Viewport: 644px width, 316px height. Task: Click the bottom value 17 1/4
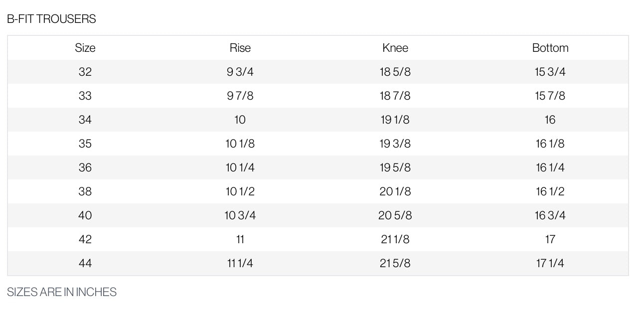coord(550,263)
